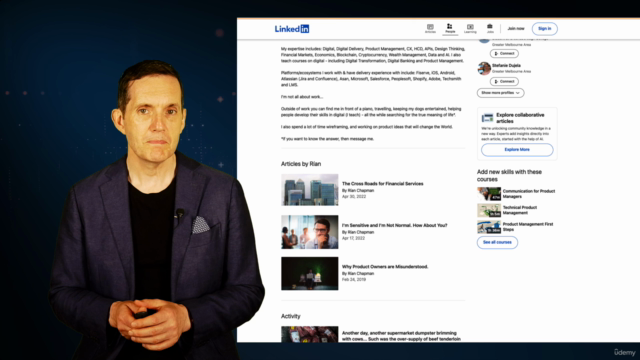640x360 pixels.
Task: Click the collaborative articles icon
Action: pos(487,118)
